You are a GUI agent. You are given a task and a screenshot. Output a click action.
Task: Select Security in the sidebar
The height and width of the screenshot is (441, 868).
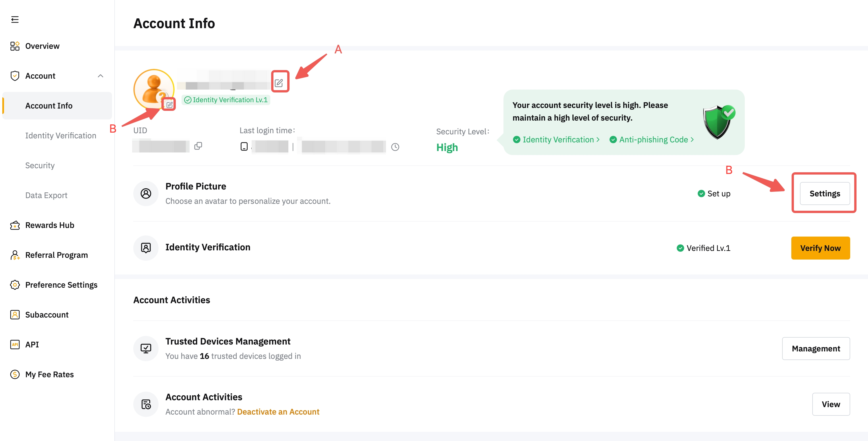pyautogui.click(x=40, y=165)
